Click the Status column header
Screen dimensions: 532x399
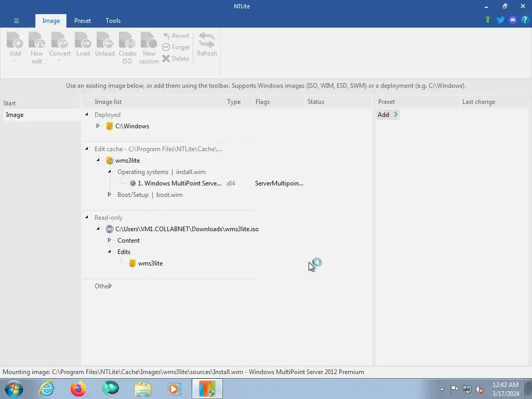pos(339,102)
